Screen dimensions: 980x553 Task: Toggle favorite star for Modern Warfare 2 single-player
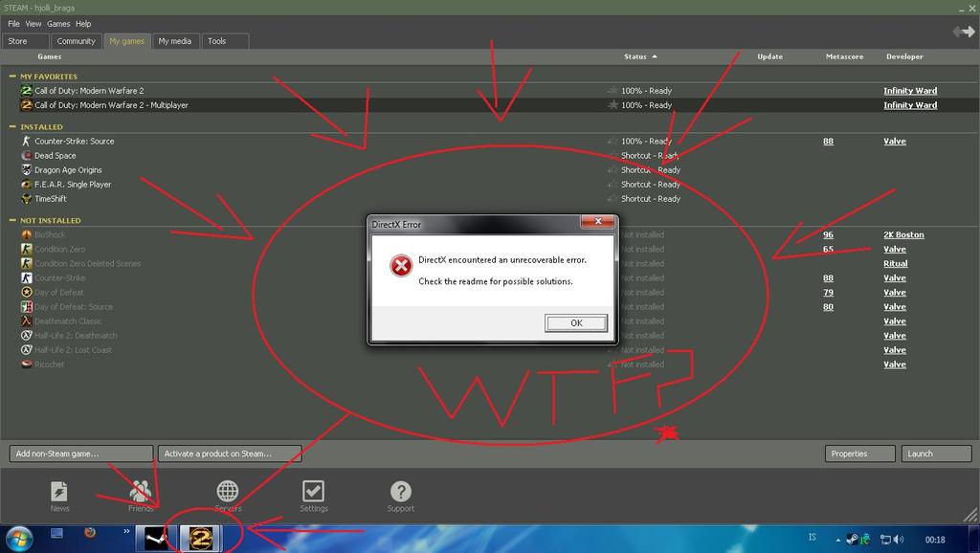(612, 91)
